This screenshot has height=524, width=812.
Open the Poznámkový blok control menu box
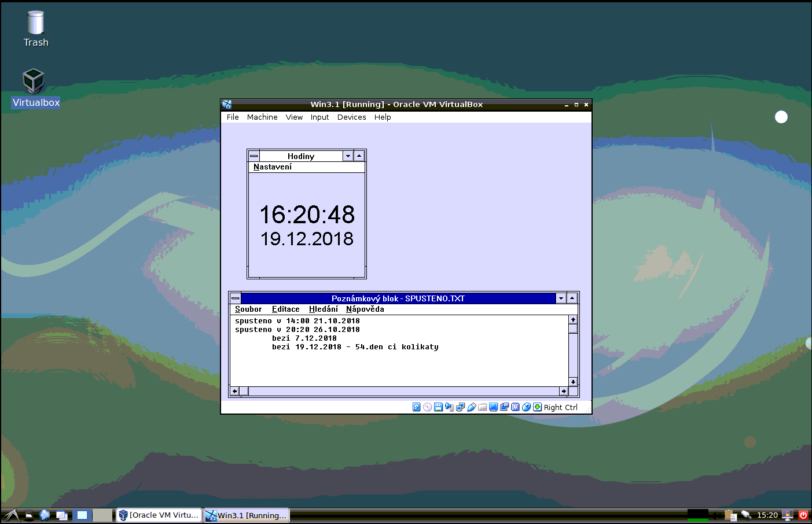[x=236, y=298]
